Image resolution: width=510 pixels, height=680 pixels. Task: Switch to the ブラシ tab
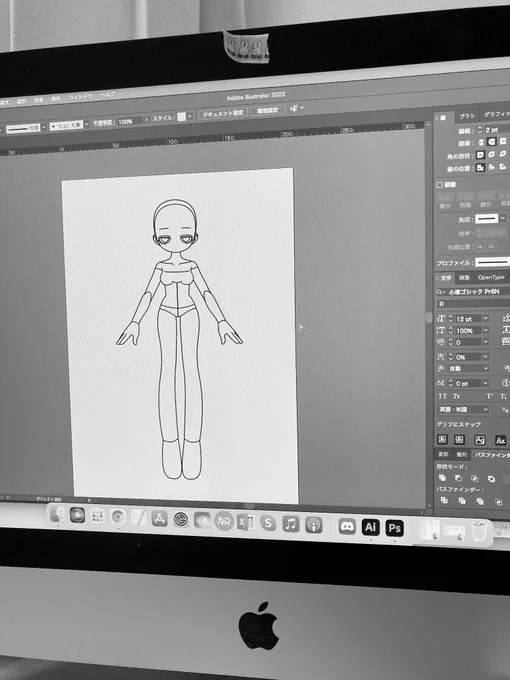tap(467, 116)
